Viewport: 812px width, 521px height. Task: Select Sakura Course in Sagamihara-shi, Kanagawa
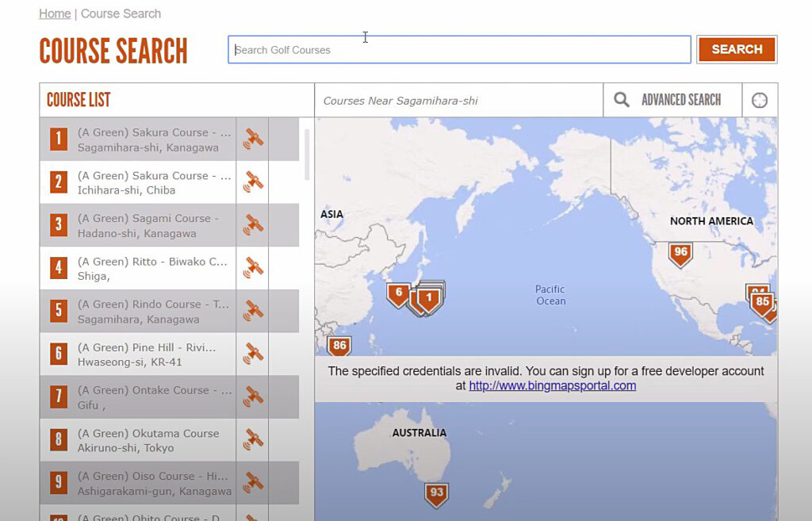[155, 140]
